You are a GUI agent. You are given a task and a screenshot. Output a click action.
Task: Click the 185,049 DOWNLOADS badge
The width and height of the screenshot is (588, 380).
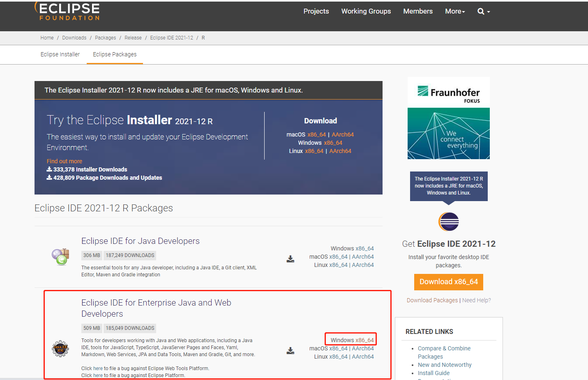click(130, 328)
